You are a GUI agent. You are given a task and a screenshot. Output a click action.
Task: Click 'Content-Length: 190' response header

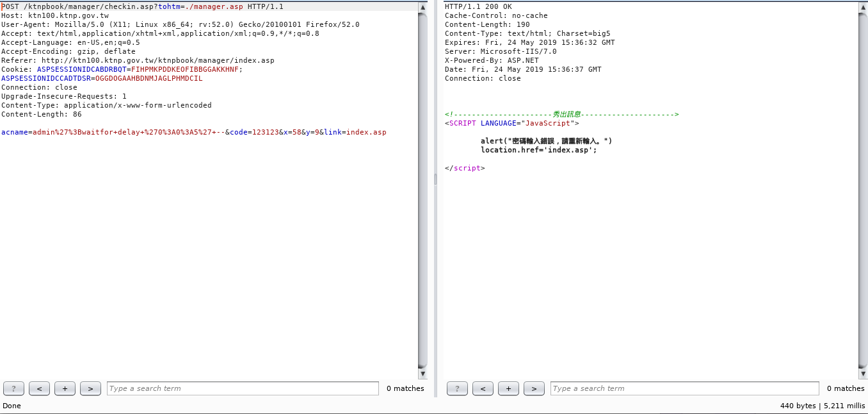point(487,24)
